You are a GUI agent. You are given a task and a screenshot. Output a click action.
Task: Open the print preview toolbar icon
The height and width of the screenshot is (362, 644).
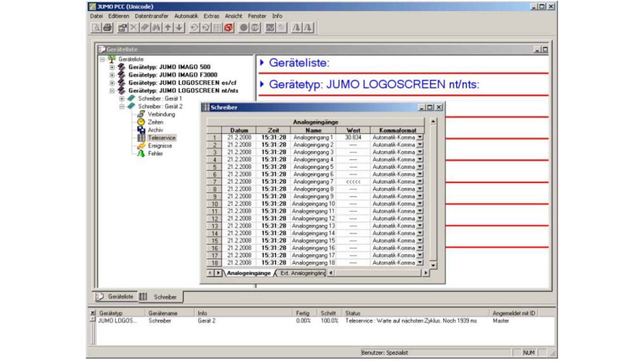coord(96,28)
